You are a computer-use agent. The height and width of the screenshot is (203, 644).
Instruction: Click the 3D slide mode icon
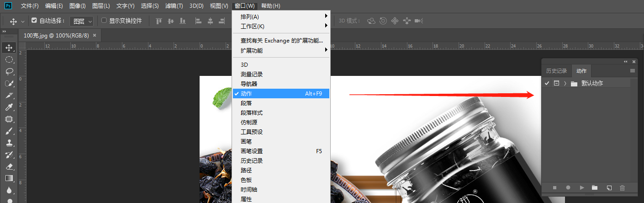pyautogui.click(x=407, y=21)
